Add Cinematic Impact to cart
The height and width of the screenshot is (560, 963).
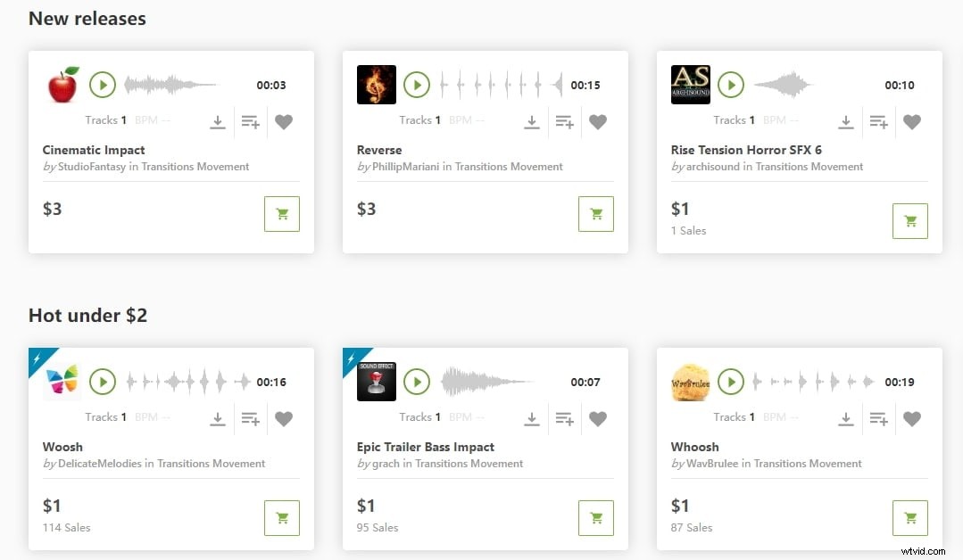282,214
